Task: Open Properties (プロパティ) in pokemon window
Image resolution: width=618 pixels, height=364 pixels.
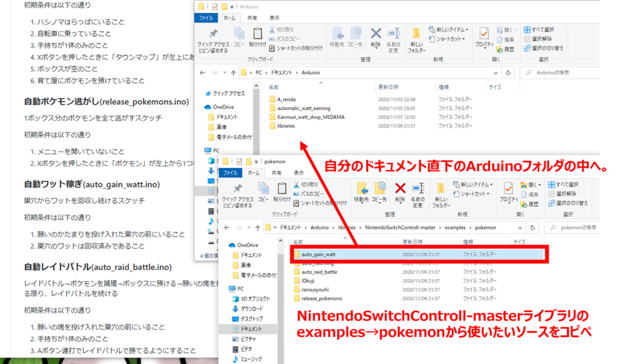Action: tap(508, 192)
